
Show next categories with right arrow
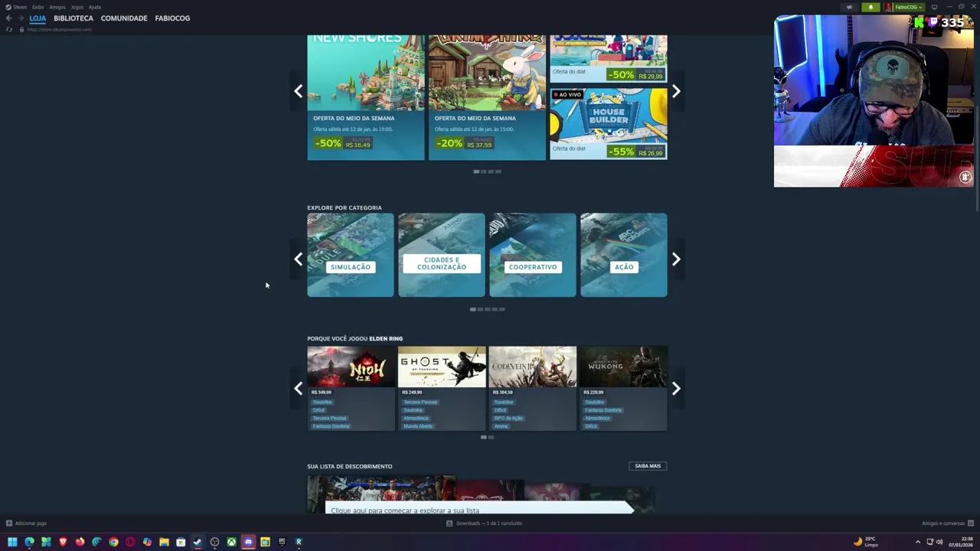click(x=676, y=259)
